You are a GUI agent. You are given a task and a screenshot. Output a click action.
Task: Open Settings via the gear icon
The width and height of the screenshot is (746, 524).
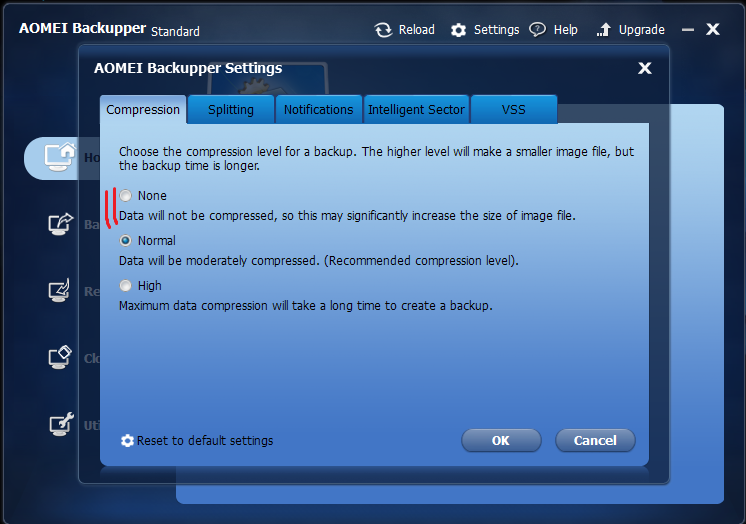click(x=459, y=30)
